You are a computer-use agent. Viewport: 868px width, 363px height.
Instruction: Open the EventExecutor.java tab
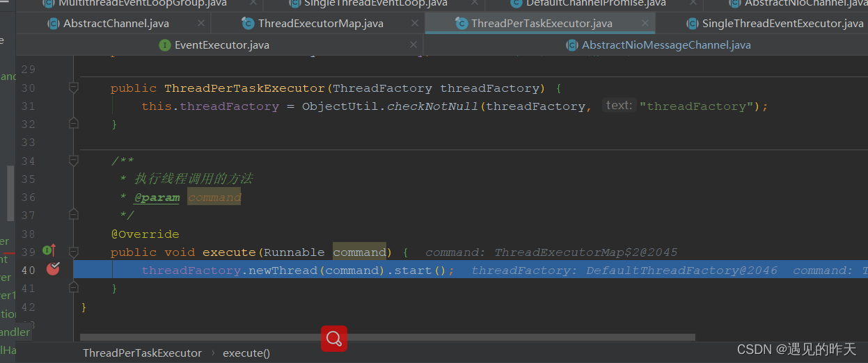(221, 45)
